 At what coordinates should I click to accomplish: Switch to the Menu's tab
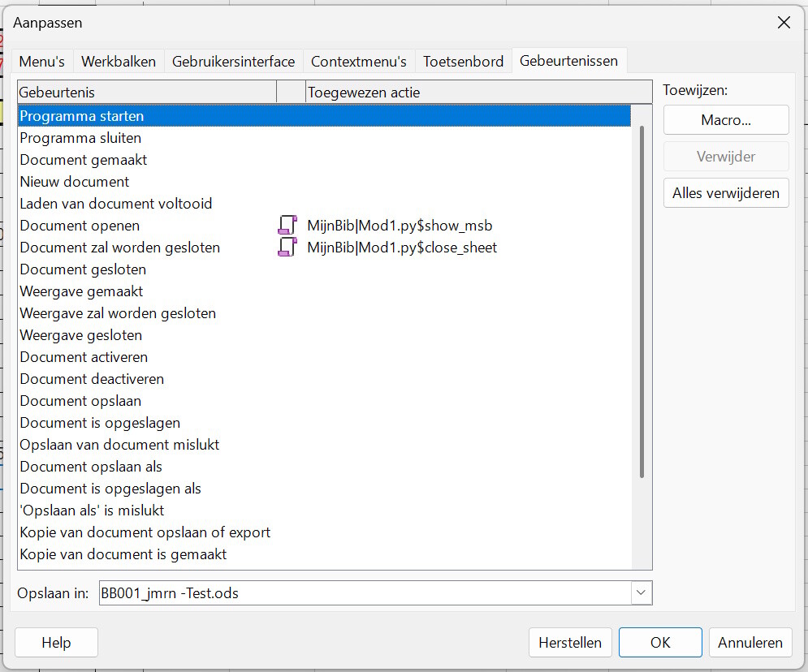pyautogui.click(x=42, y=61)
